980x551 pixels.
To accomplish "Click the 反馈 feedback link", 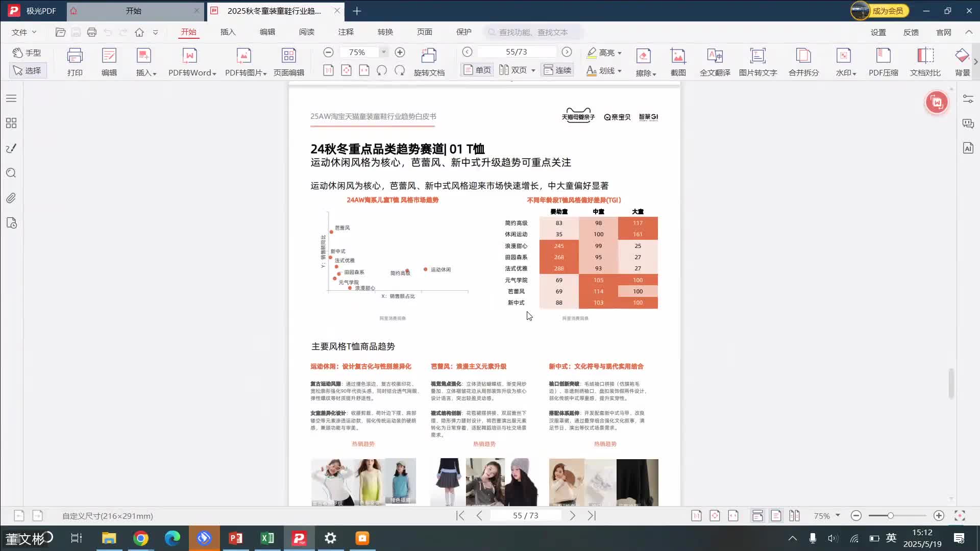I will point(912,32).
